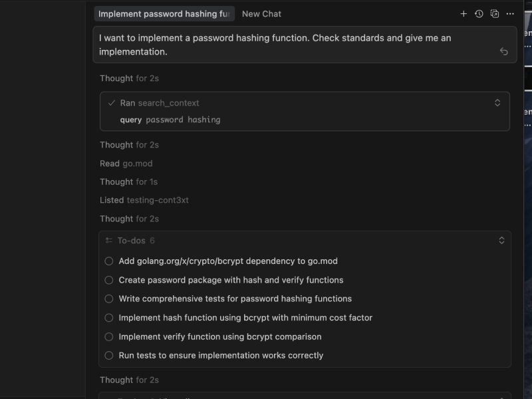Open the more options ellipsis menu
532x399 pixels.
click(x=509, y=13)
